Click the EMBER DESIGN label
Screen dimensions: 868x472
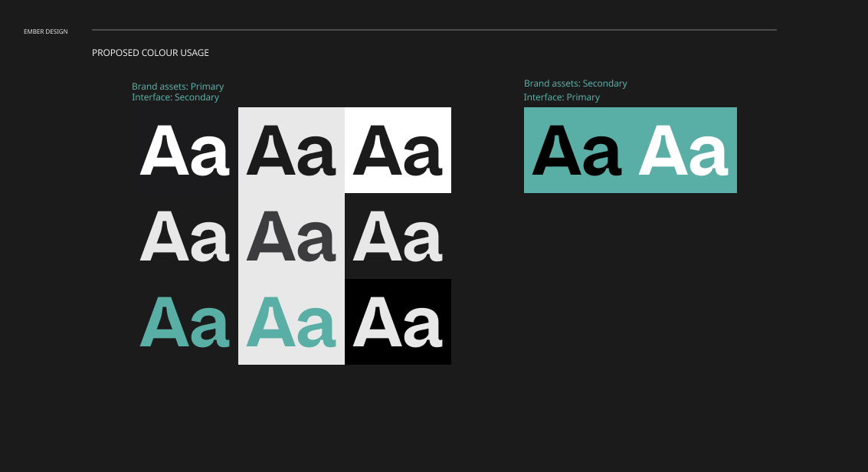[45, 31]
